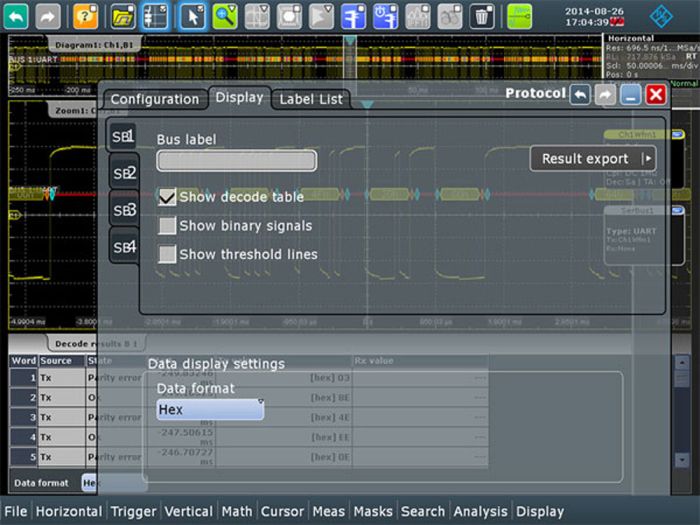Select the Display tab in Protocol dialog
700x525 pixels.
[239, 97]
